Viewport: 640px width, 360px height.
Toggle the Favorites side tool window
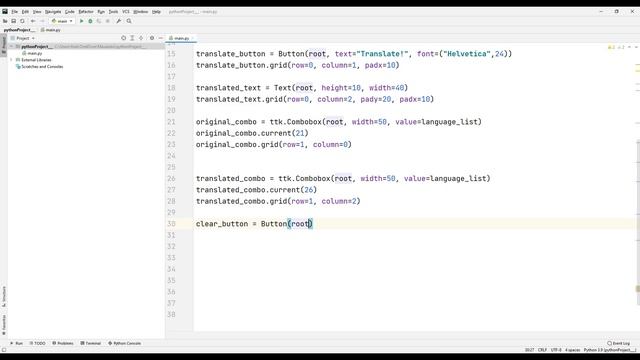(4, 325)
